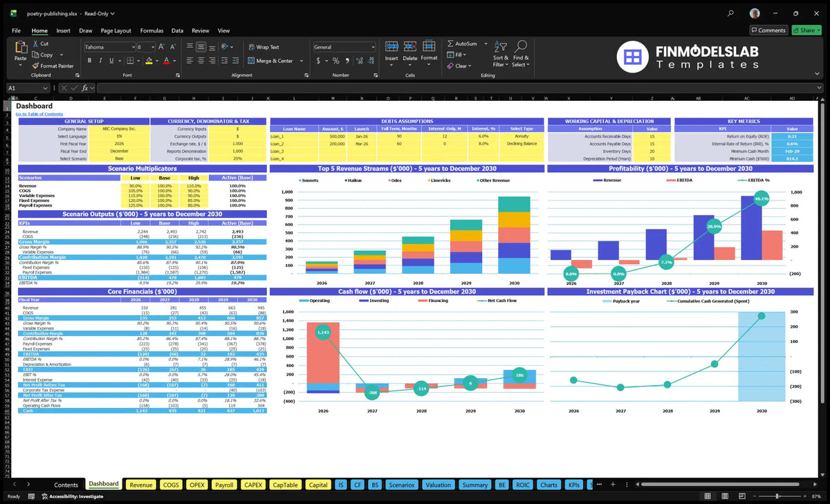
Task: Click the Wrap Text button
Action: tap(264, 47)
